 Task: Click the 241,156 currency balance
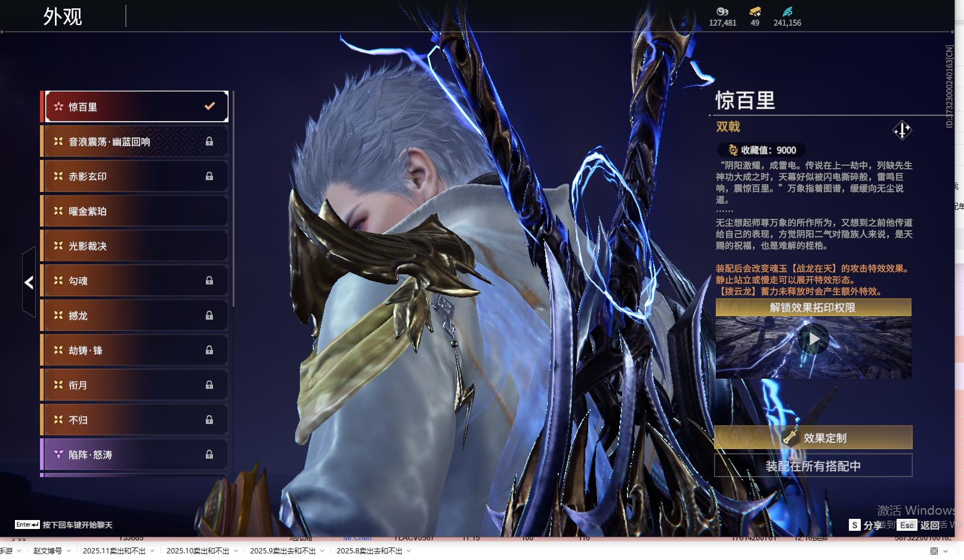pos(787,23)
